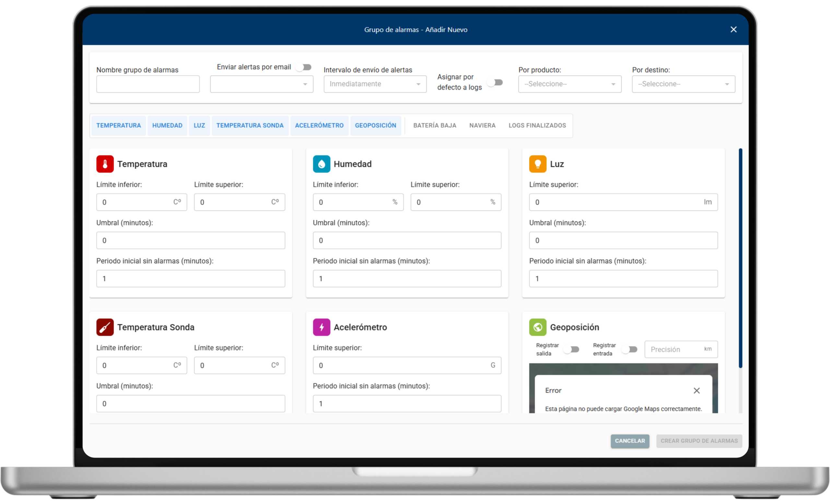Click the CANCELAR button
Image resolution: width=830 pixels, height=504 pixels.
(x=630, y=441)
